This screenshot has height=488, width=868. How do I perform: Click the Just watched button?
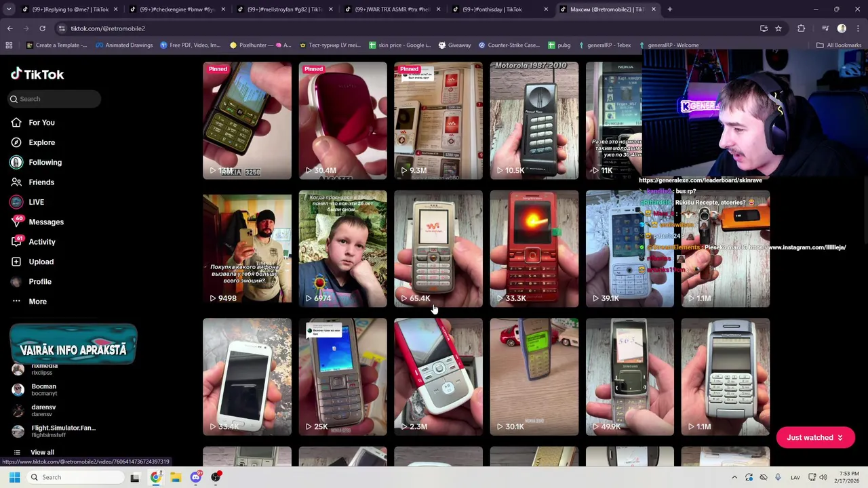[x=814, y=438]
